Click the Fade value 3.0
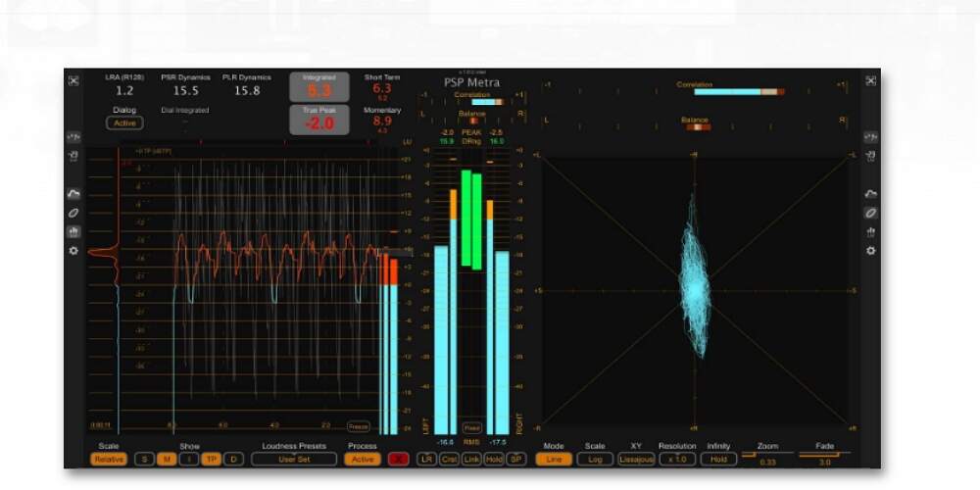 (x=825, y=464)
